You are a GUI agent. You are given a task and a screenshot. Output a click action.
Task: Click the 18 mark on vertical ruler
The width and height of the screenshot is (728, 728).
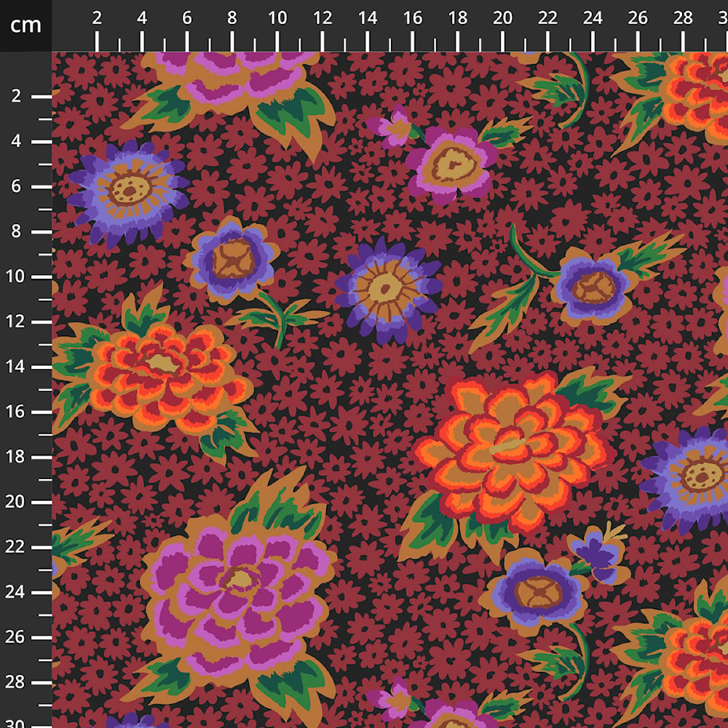click(15, 456)
